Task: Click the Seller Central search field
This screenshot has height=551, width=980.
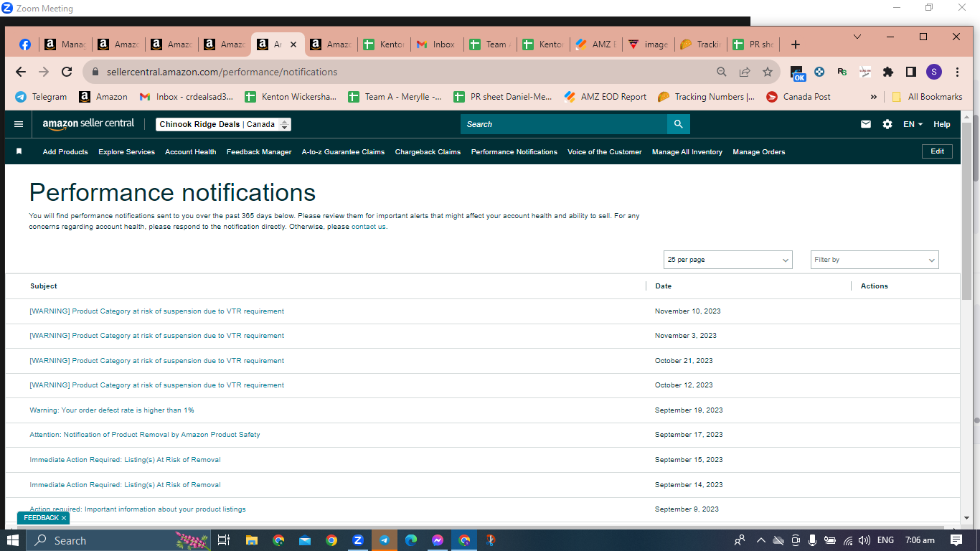Action: tap(564, 124)
